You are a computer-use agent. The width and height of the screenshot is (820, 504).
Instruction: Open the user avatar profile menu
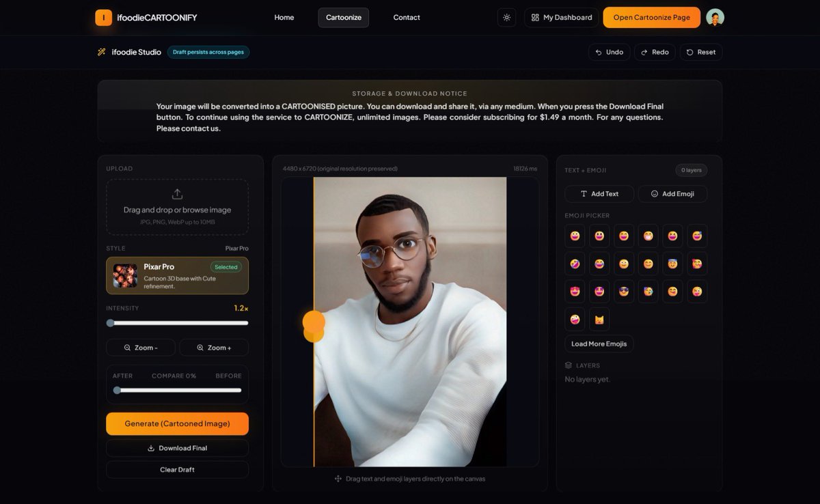pyautogui.click(x=715, y=18)
